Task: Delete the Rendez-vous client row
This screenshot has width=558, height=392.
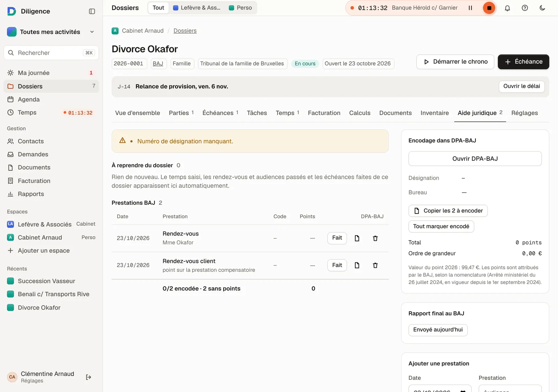Action: click(x=375, y=266)
